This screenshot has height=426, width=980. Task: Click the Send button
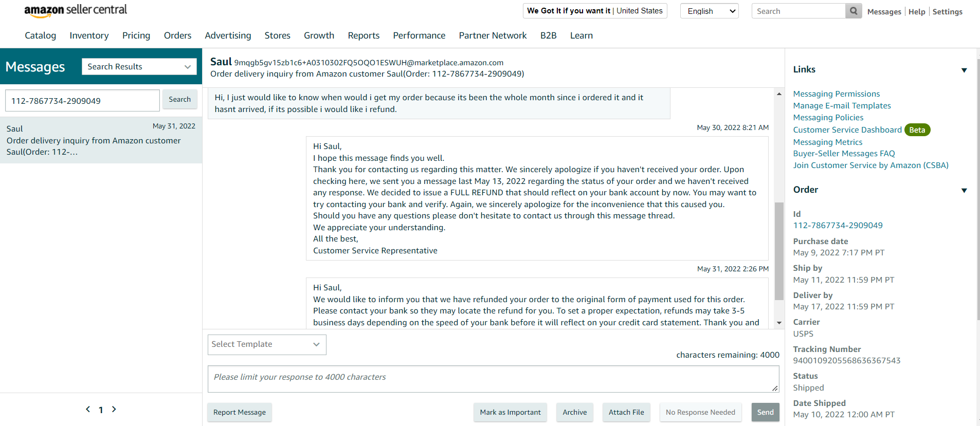pyautogui.click(x=765, y=412)
